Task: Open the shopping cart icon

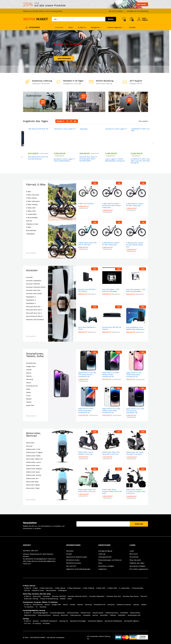Action: tap(131, 19)
